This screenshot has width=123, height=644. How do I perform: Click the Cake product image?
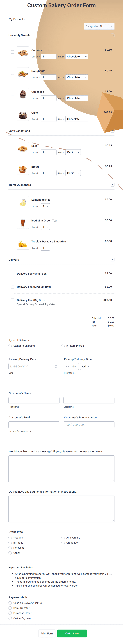point(23,115)
